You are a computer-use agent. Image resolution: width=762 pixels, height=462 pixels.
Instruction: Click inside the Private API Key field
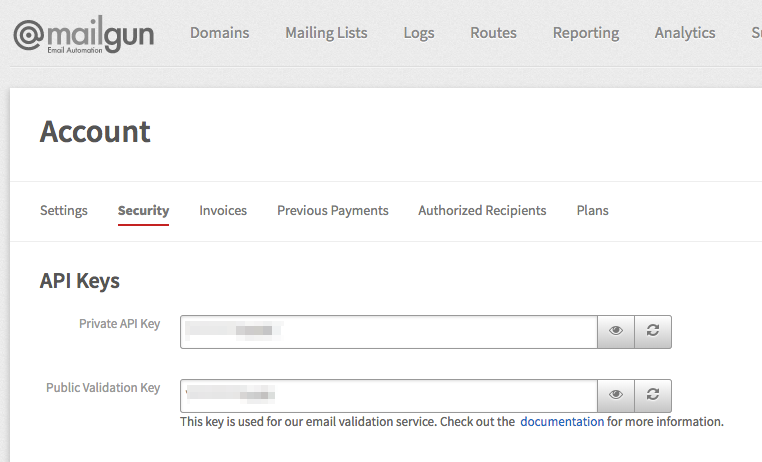tap(389, 332)
